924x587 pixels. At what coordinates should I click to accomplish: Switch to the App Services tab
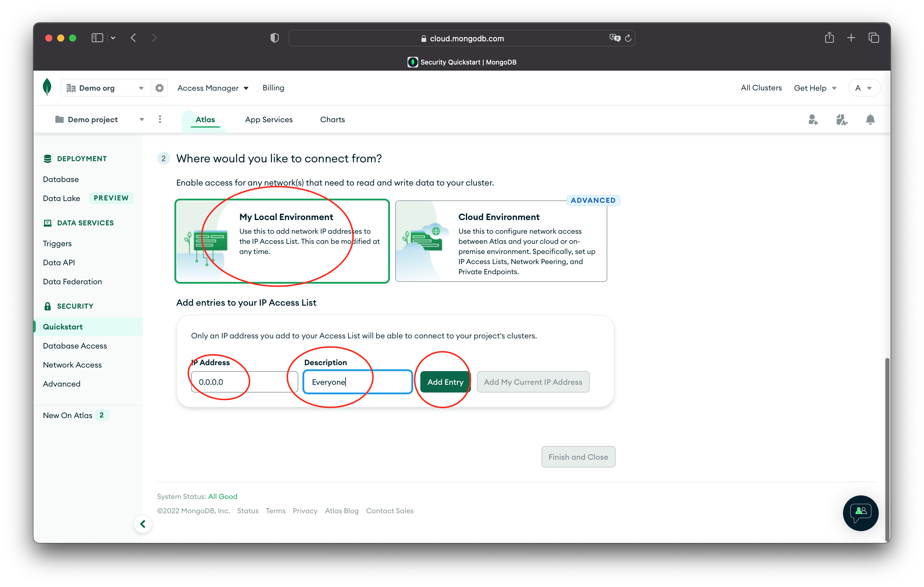[269, 120]
